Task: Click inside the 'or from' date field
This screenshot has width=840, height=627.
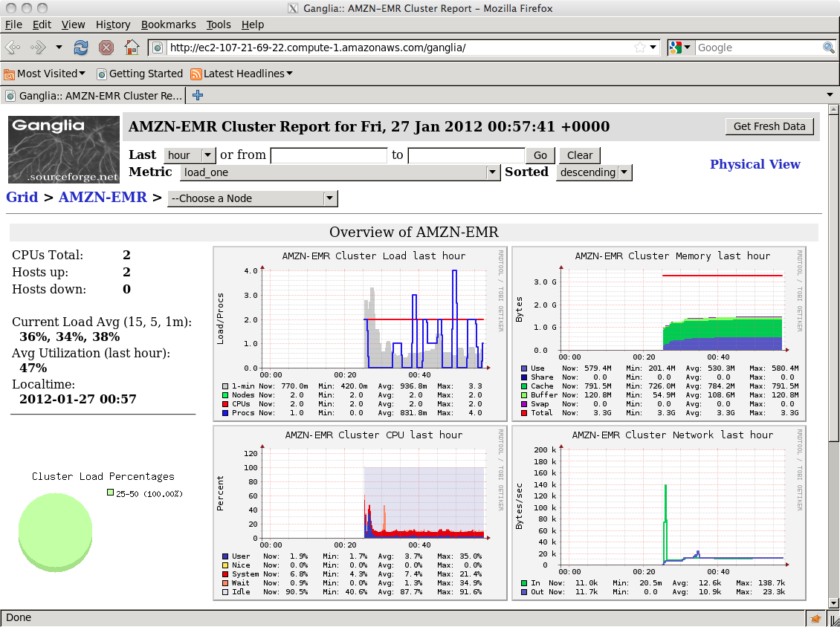Action: [329, 155]
